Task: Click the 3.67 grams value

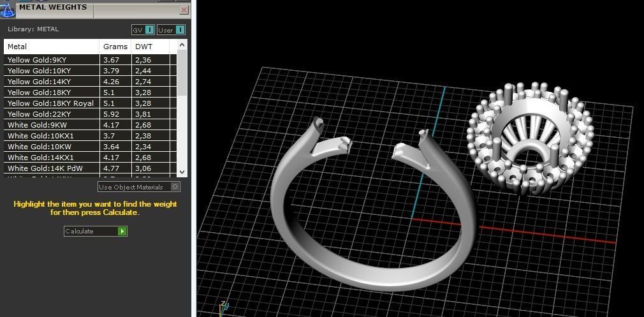Action: pyautogui.click(x=112, y=60)
